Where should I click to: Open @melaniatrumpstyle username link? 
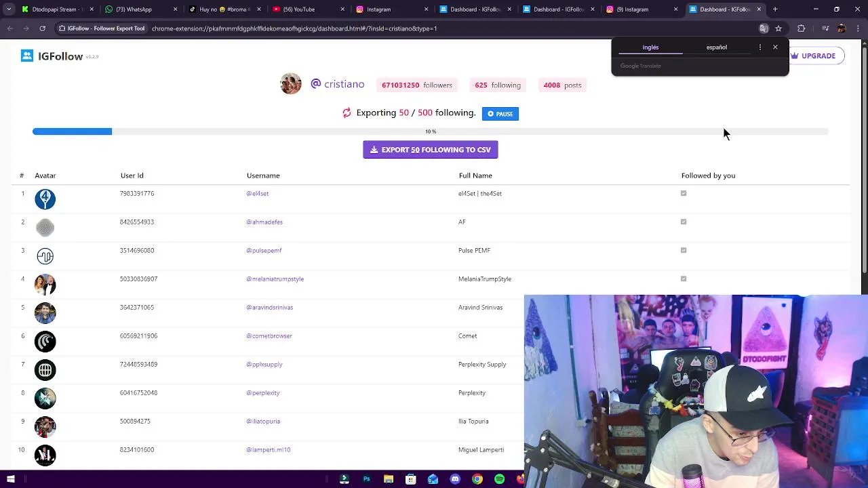point(275,279)
